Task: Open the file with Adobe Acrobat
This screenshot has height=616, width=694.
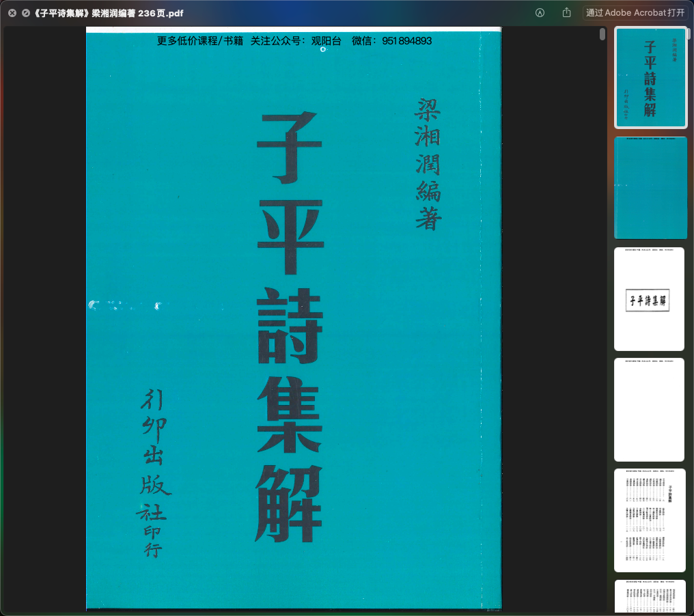Action: [x=635, y=13]
